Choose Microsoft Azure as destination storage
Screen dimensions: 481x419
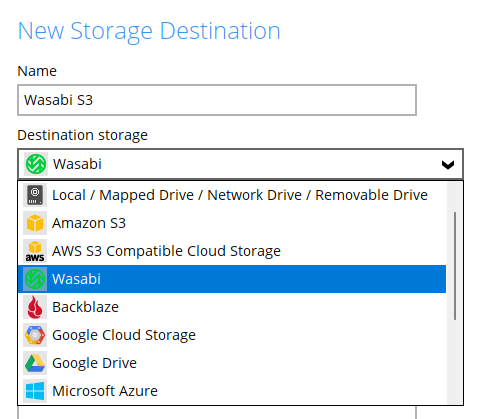coord(232,391)
